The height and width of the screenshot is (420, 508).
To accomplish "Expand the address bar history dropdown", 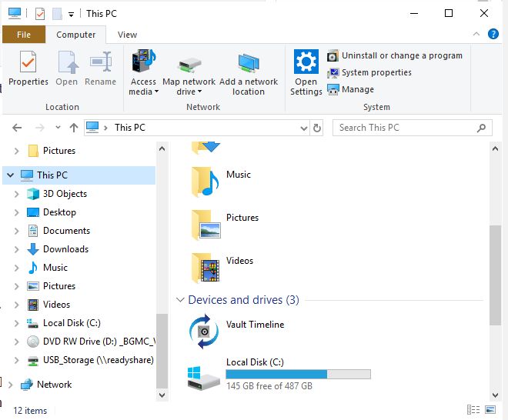I will 303,128.
